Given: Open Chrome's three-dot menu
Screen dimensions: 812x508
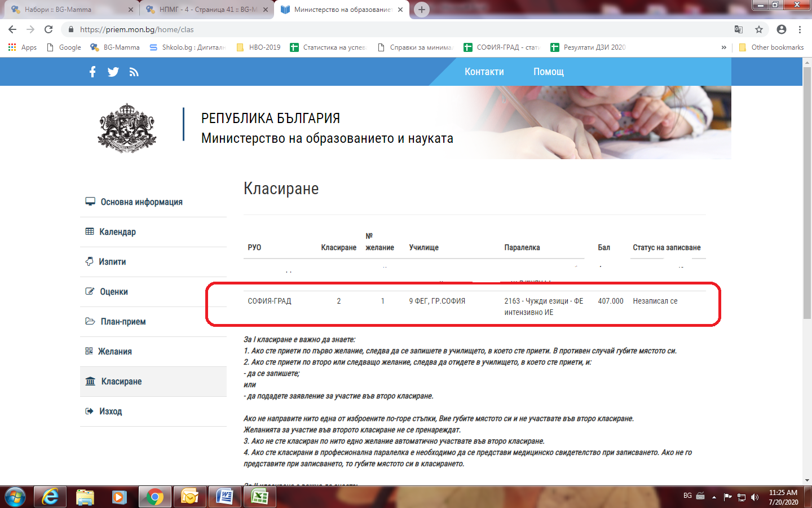Looking at the screenshot, I should pyautogui.click(x=800, y=29).
